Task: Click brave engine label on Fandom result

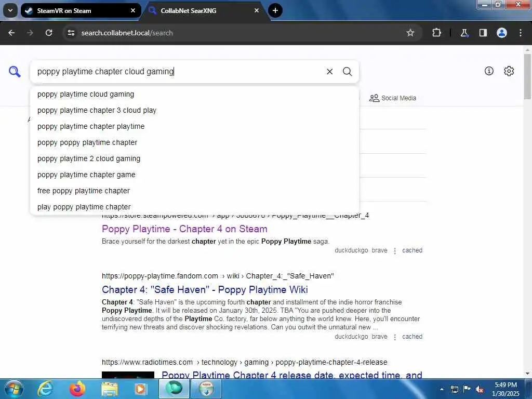Action: pos(379,337)
